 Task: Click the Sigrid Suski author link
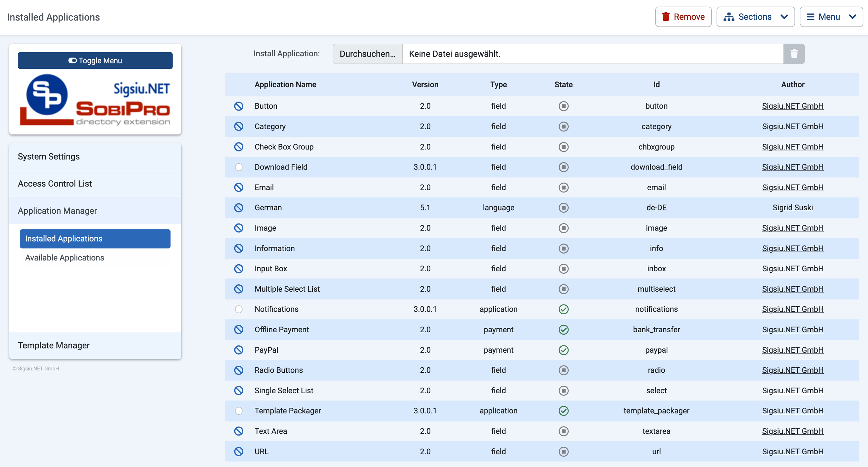point(792,207)
